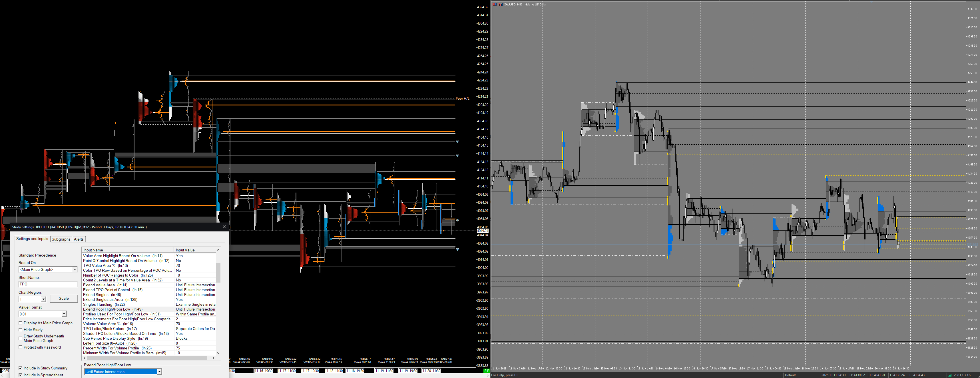Check the Hide Study checkbox
Image resolution: width=980 pixels, height=378 pixels.
point(21,330)
